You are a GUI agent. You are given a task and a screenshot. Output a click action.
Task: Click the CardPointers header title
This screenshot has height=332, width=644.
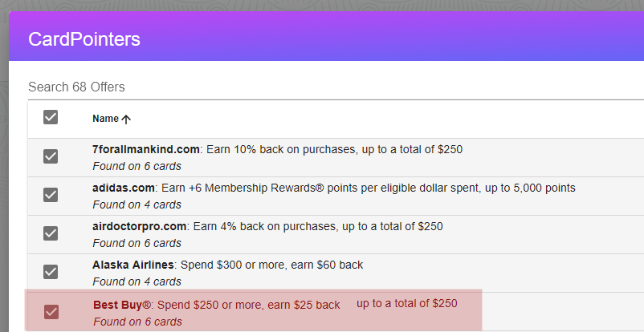coord(84,39)
